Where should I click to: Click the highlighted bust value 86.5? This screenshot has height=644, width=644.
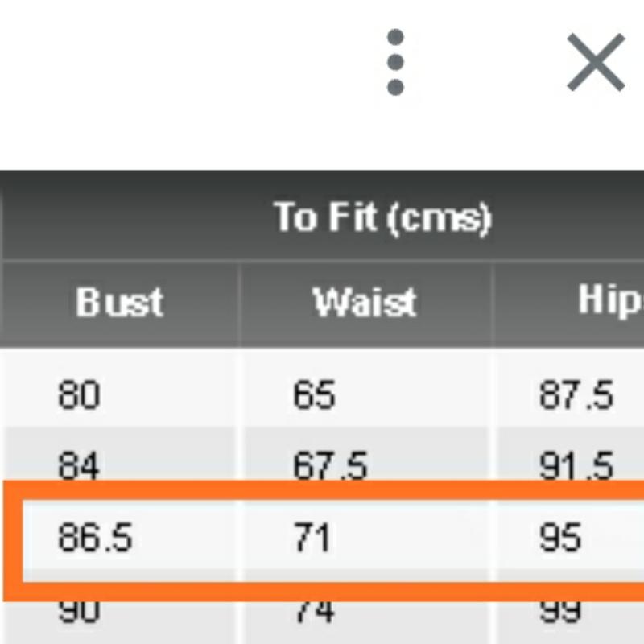point(95,538)
